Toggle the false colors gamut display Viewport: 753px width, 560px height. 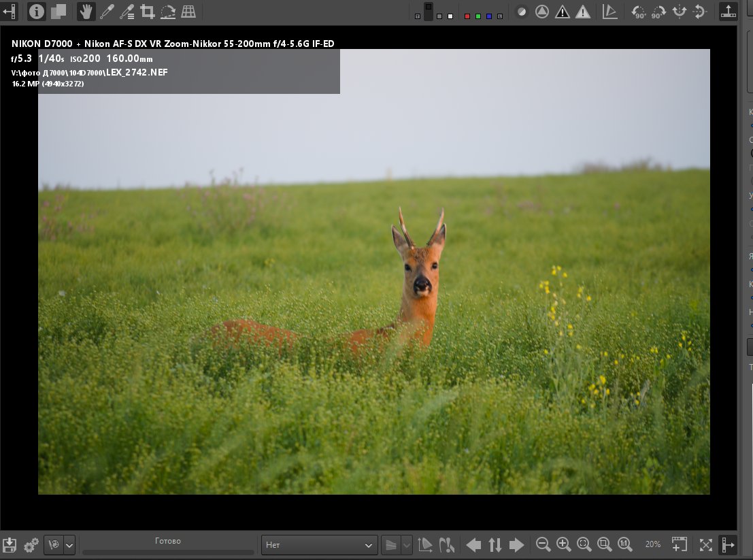610,12
